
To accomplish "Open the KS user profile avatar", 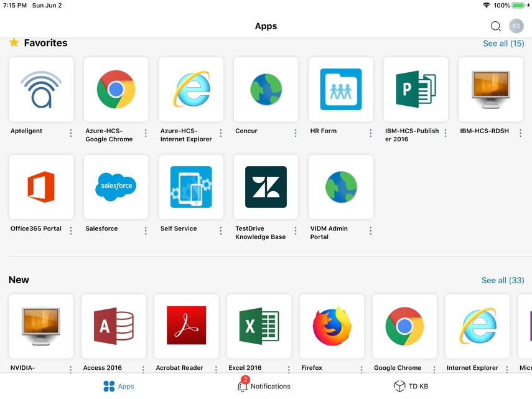I will [x=516, y=26].
